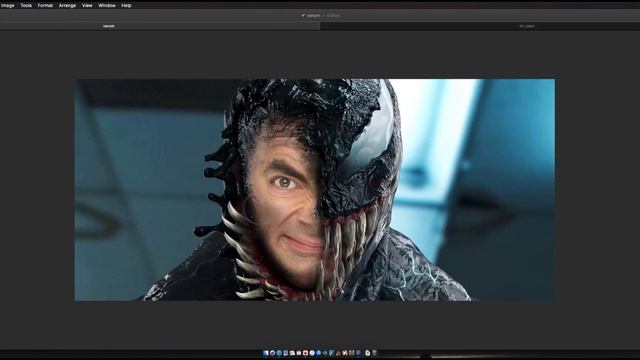
Task: Click the Venom face composite on canvas
Action: pos(315,190)
